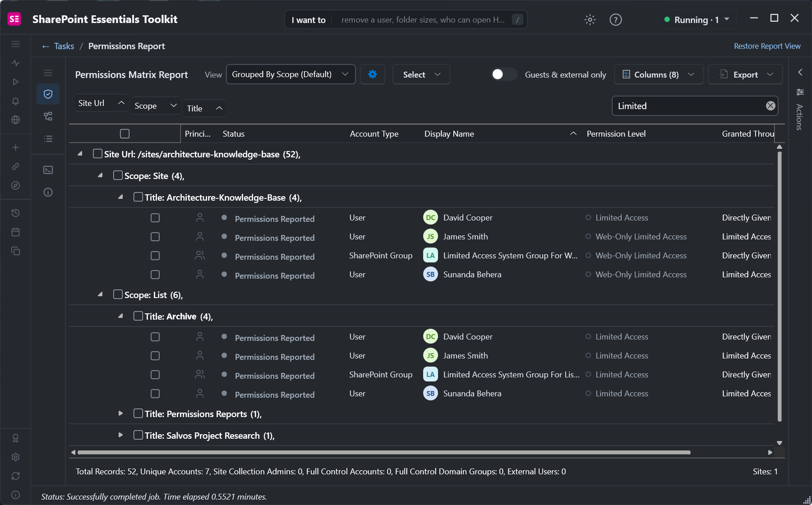812x505 pixels.
Task: Toggle the light/dark theme sun icon
Action: click(590, 19)
